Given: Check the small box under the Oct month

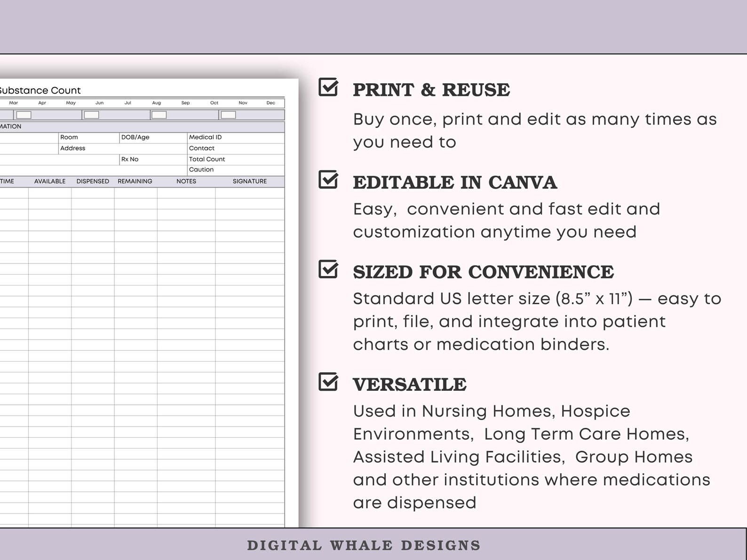Looking at the screenshot, I should 228,115.
